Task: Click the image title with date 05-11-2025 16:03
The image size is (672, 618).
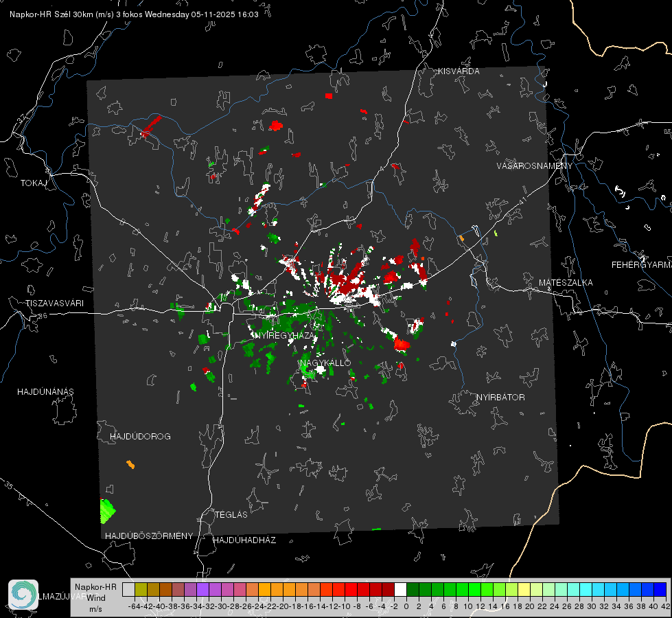Action: (x=134, y=14)
